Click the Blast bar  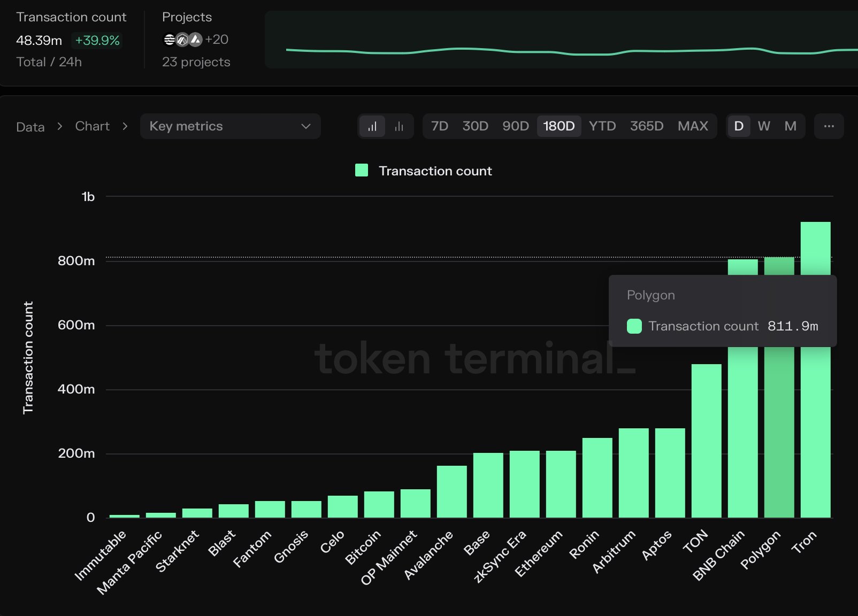coord(234,511)
